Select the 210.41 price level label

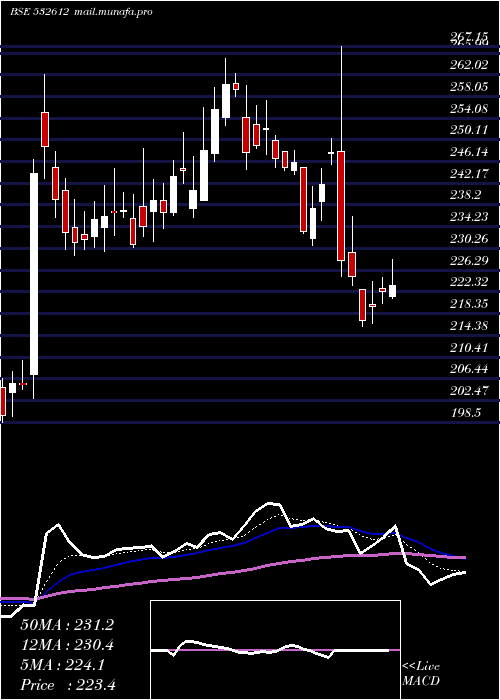468,347
